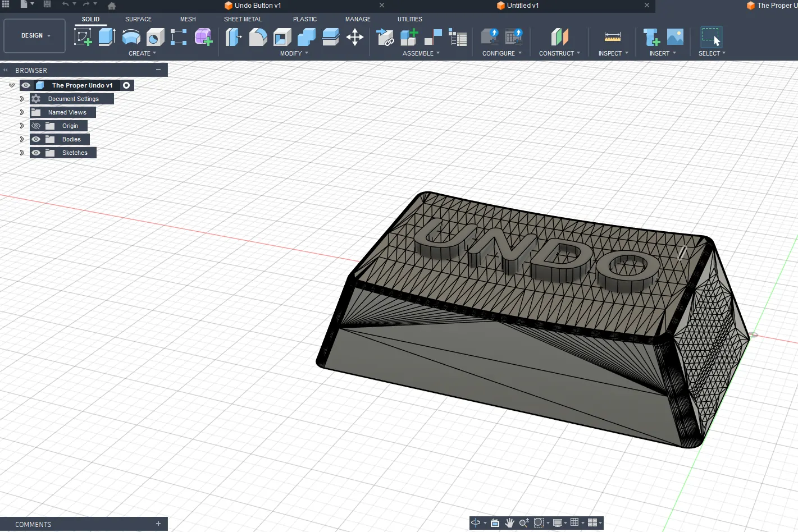798x532 pixels.
Task: Select the Offset Face tool
Action: 331,37
